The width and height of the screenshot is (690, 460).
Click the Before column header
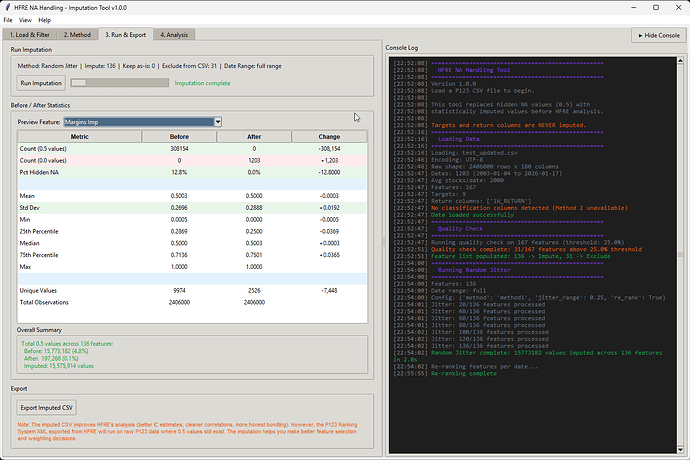point(180,137)
